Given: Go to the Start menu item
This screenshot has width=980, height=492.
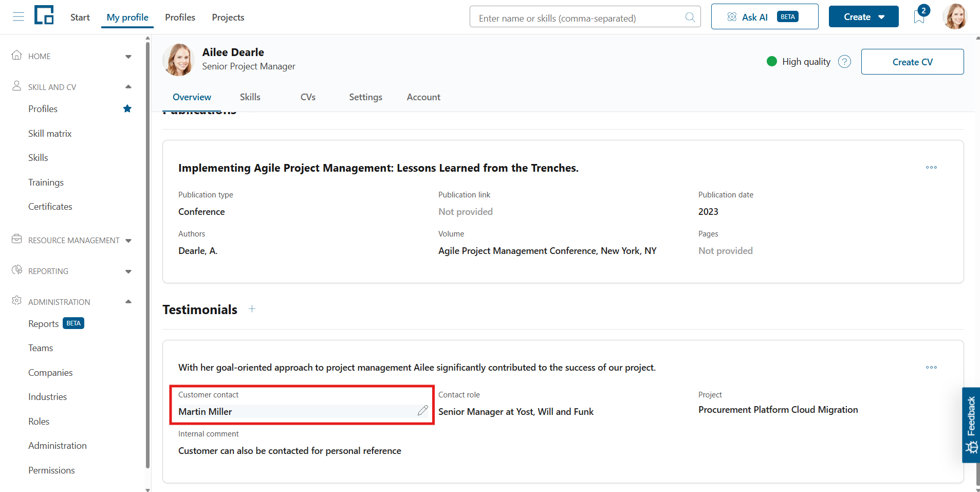Looking at the screenshot, I should (x=80, y=17).
